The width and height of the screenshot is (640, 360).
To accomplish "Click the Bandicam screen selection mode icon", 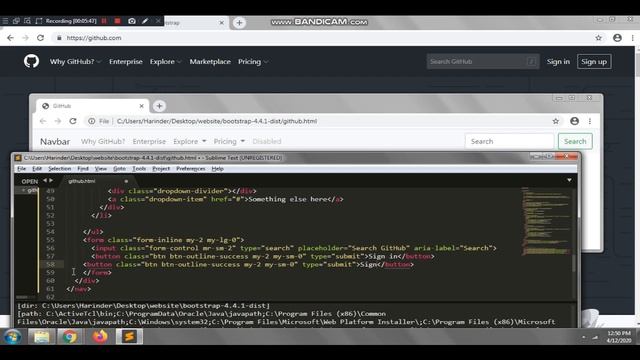I will [x=16, y=21].
